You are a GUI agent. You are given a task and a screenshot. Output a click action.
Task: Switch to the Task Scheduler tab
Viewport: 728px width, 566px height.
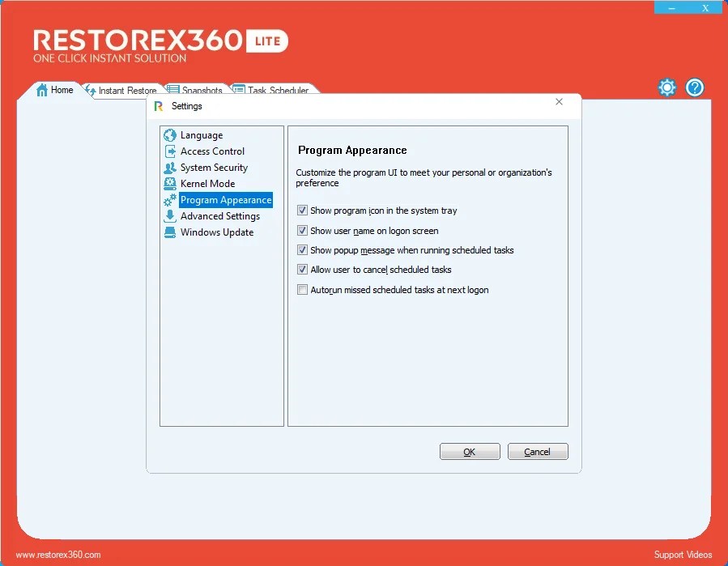pyautogui.click(x=278, y=90)
